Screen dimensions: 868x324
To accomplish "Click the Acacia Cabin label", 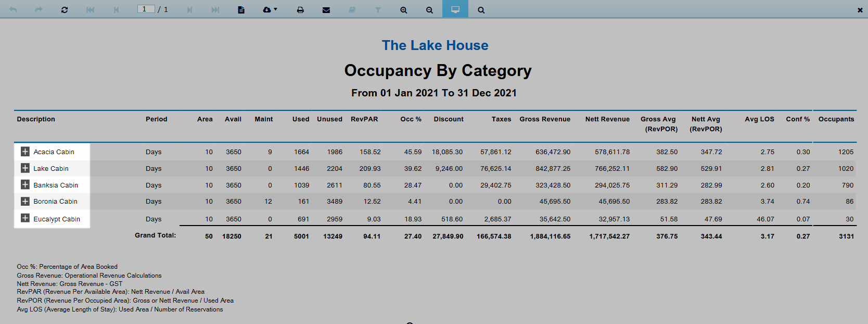I will pyautogui.click(x=54, y=152).
